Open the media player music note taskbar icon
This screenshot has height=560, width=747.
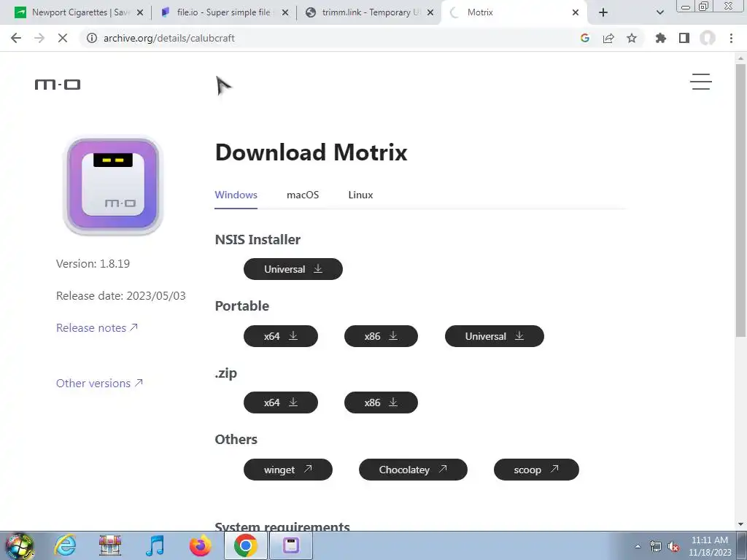pos(155,545)
